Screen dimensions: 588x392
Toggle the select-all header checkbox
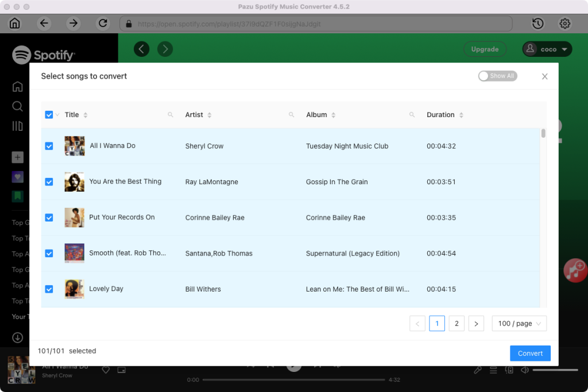click(49, 115)
